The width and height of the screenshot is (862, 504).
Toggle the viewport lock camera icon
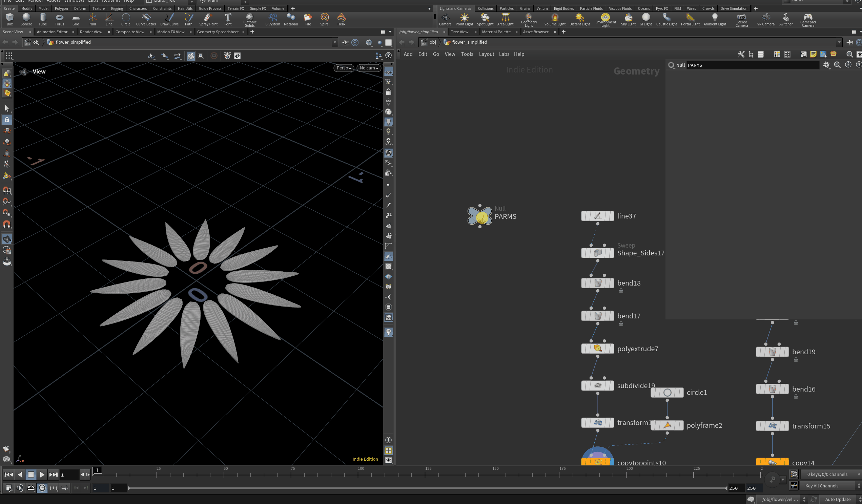[388, 92]
